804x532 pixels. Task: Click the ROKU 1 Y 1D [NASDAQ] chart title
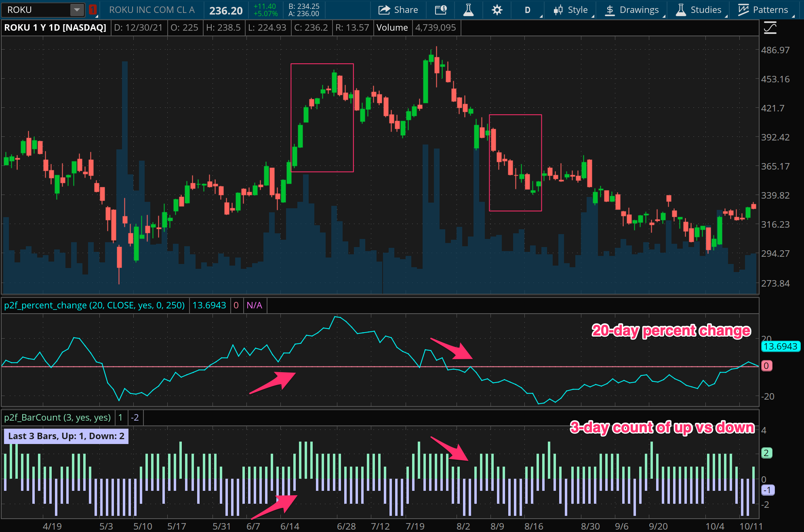55,27
